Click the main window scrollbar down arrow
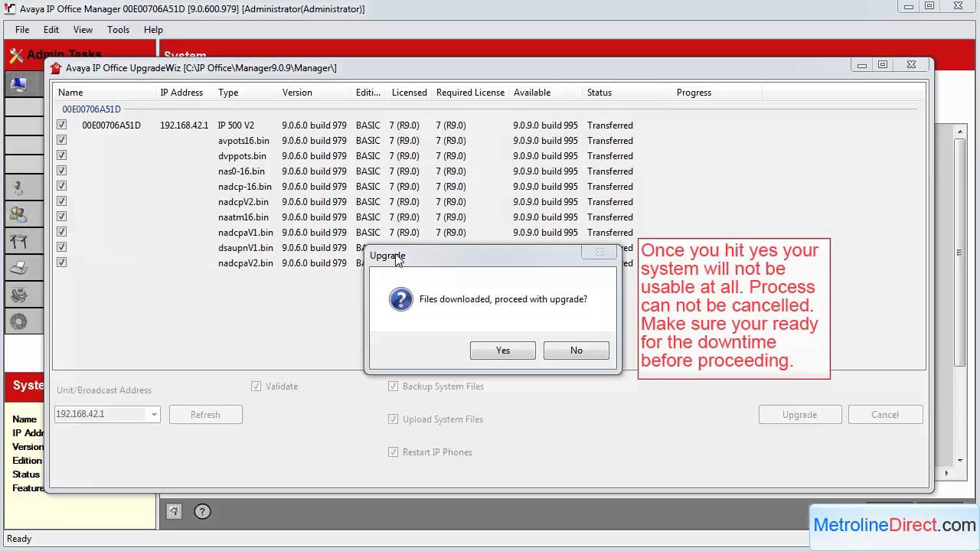The image size is (980, 551). pos(960,461)
